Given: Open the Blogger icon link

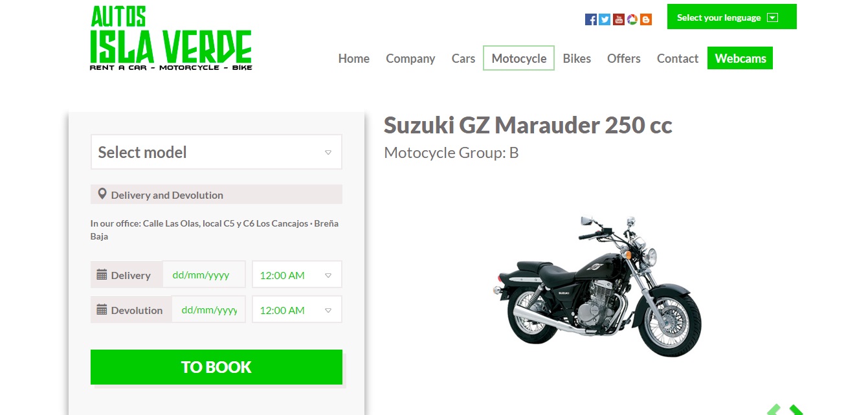Looking at the screenshot, I should (646, 19).
